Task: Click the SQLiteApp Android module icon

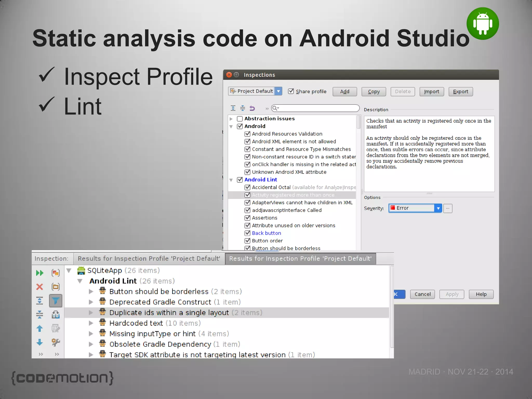Action: point(81,270)
